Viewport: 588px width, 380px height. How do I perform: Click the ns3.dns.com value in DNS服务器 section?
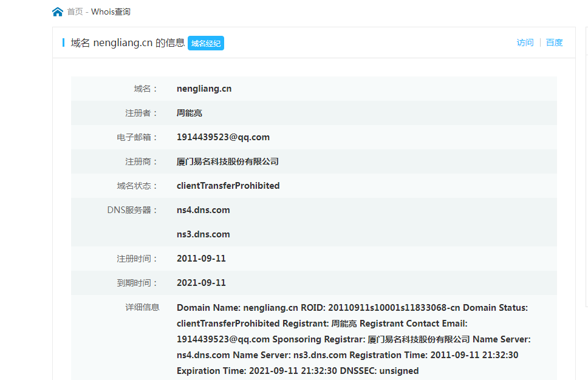[203, 234]
